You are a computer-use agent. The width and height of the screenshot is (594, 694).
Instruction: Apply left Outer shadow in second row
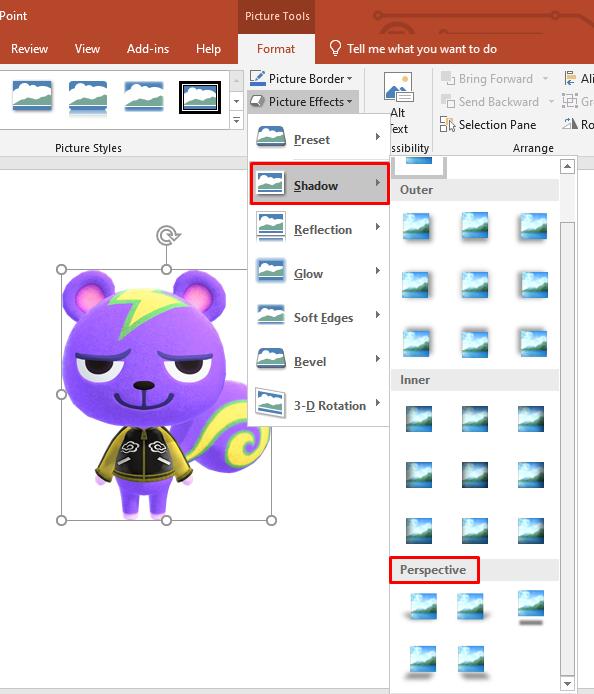[x=416, y=285]
